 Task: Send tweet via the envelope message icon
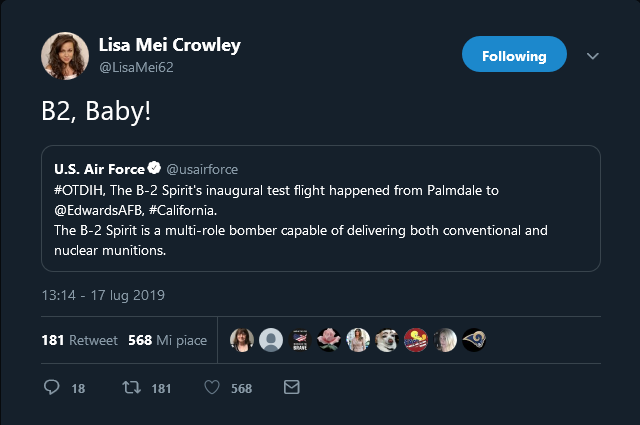[292, 387]
